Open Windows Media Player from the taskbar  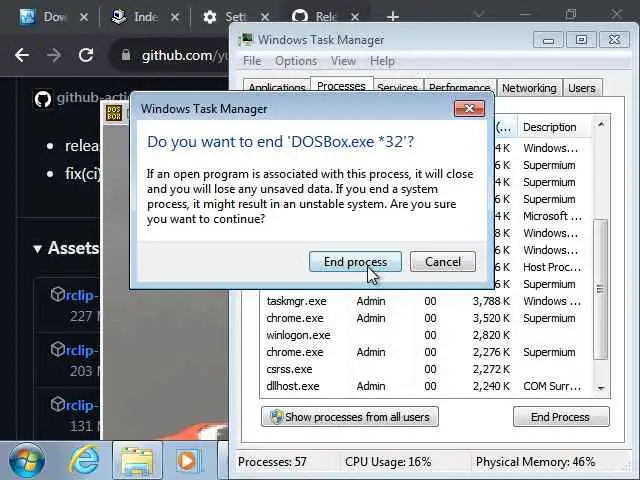click(x=187, y=460)
